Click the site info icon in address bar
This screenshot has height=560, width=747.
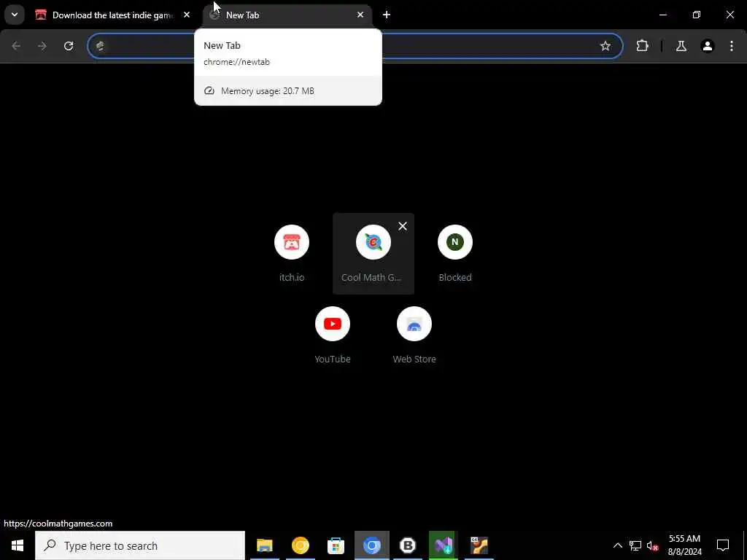100,46
